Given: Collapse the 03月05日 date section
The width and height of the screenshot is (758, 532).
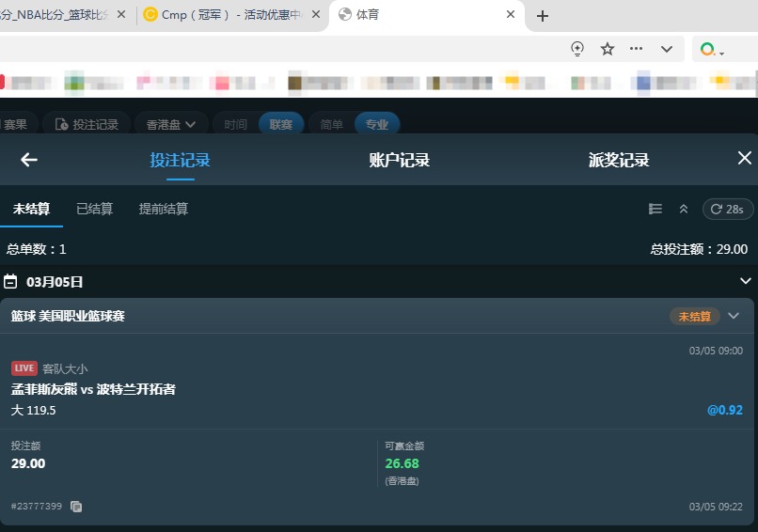Looking at the screenshot, I should point(746,281).
